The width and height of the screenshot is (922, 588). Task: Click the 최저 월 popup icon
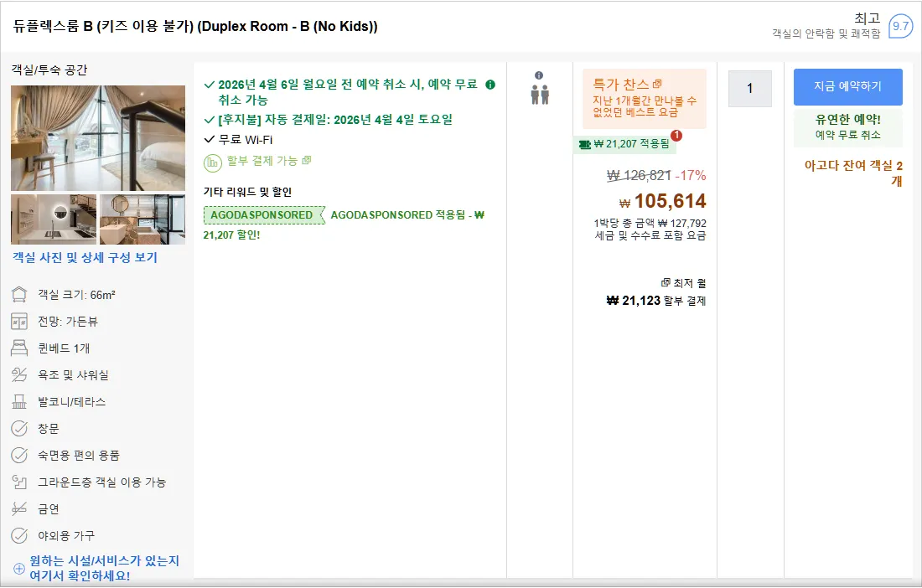tap(666, 282)
